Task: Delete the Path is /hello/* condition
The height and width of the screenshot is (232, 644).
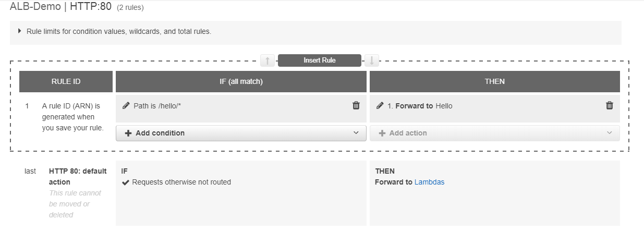Action: (x=356, y=106)
